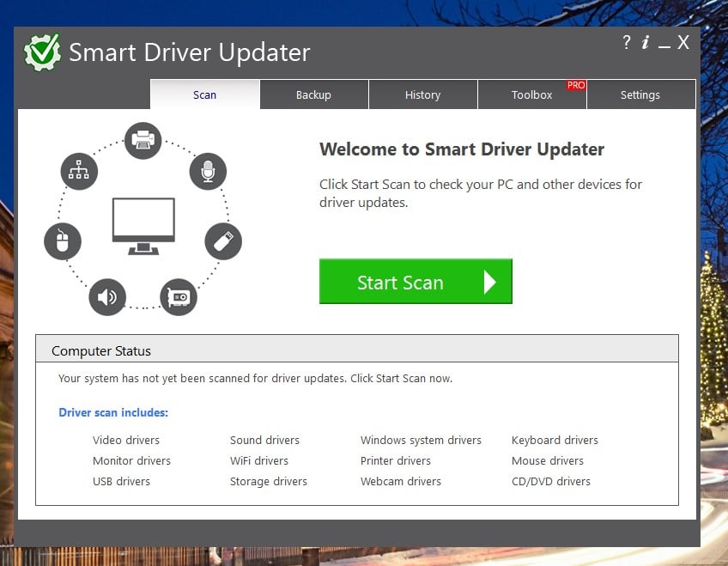Open the info 'i' icon

(646, 42)
